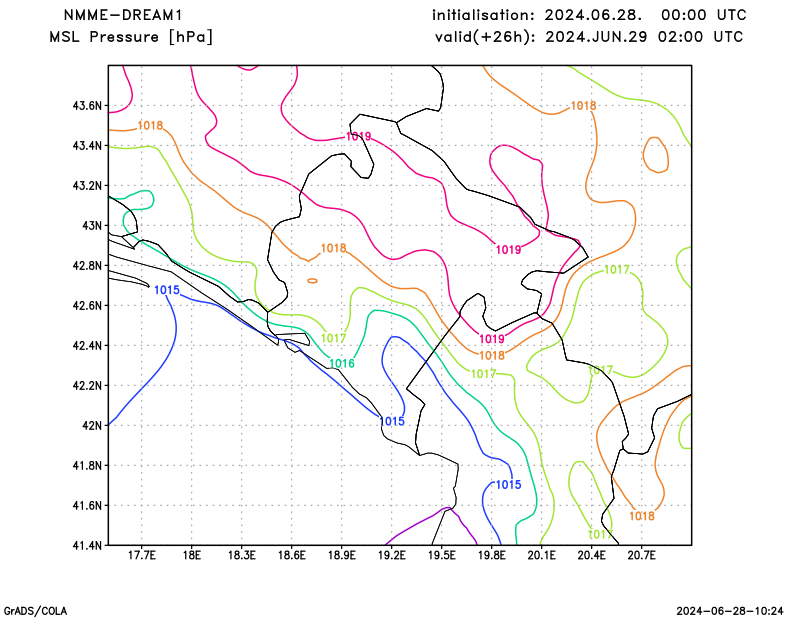This screenshot has width=800, height=618.
Task: Select the 43N latitude label
Action: 92,226
